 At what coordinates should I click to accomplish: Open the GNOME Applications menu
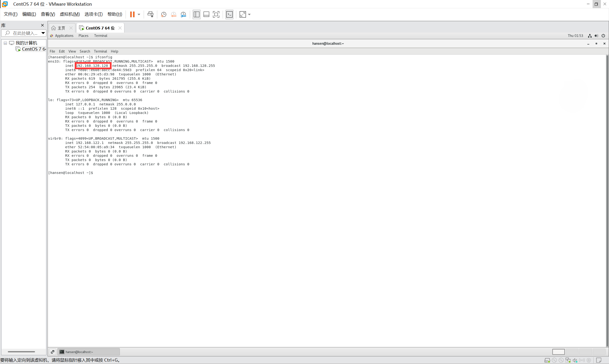click(64, 35)
